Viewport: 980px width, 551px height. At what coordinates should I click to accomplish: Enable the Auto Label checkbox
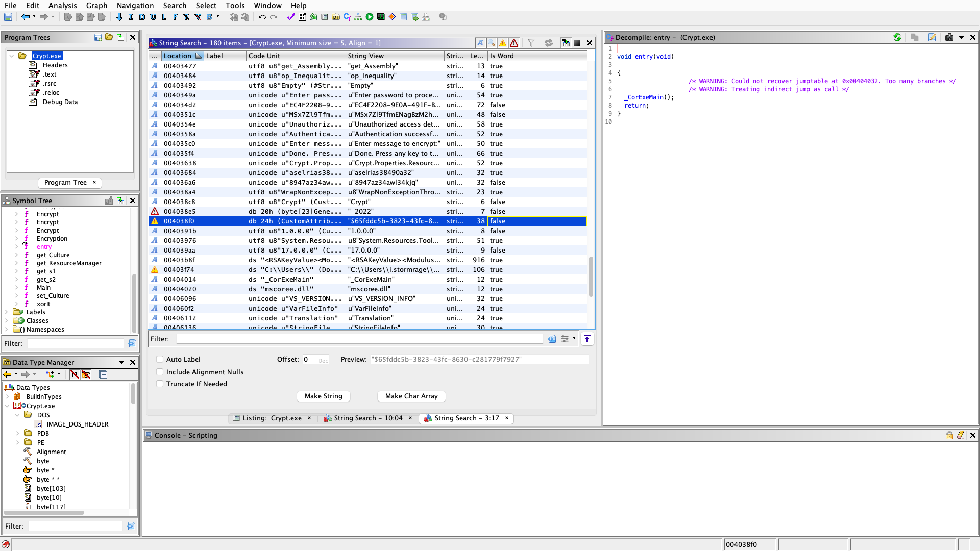(160, 359)
